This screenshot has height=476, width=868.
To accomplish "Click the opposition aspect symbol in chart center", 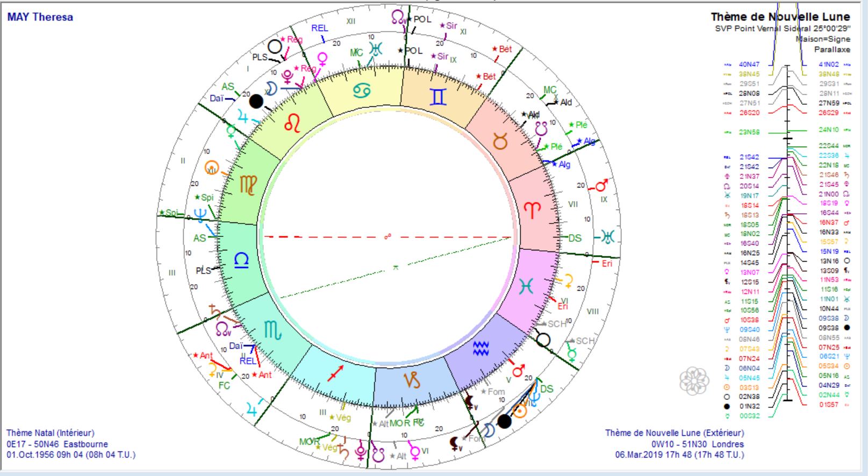I will pos(388,236).
